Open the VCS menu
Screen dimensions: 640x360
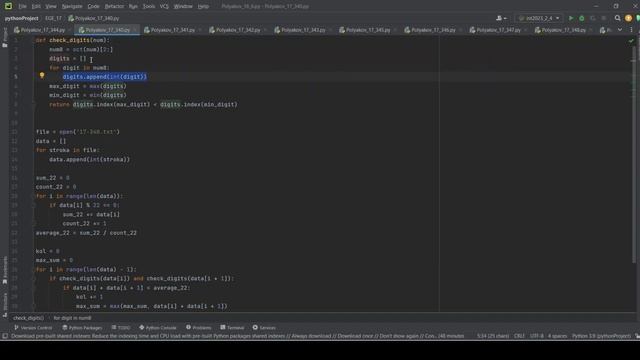click(x=164, y=7)
